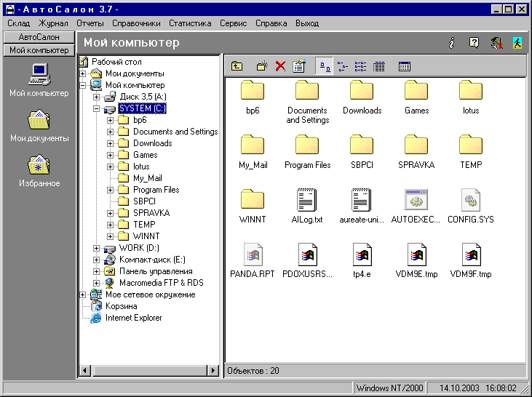Click the Мой компьютер sidebar group button
Screen dimensions: 532x397
39,50
